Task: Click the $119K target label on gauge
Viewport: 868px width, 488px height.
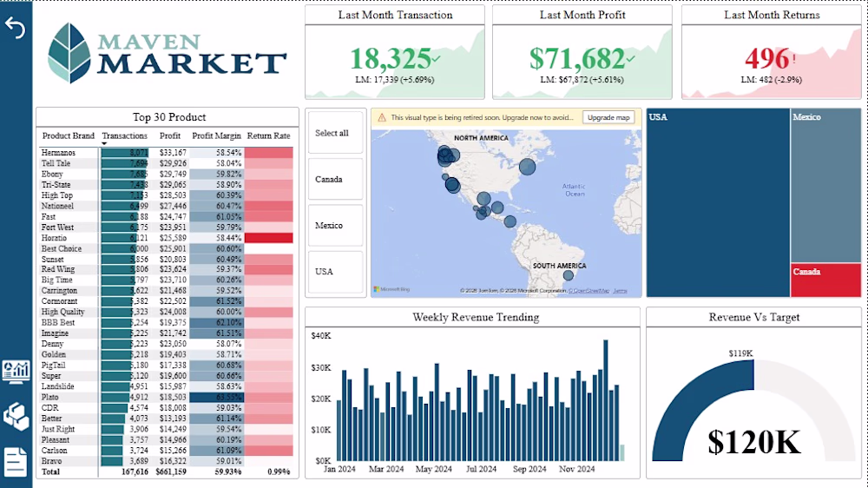Action: point(740,353)
